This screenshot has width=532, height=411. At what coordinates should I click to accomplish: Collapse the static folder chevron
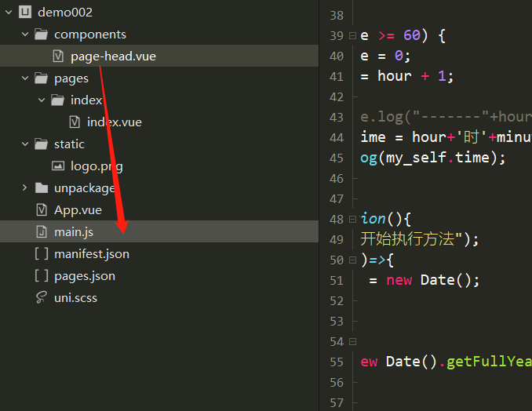pos(25,144)
